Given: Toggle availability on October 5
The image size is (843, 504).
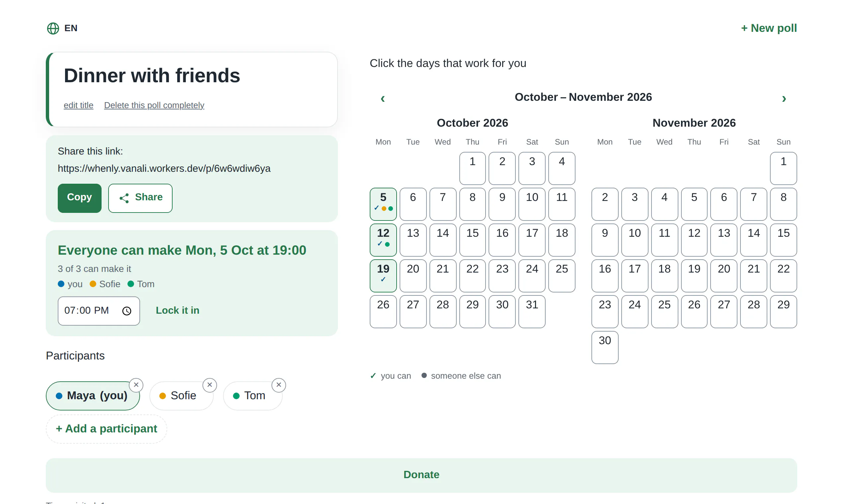Looking at the screenshot, I should (x=383, y=204).
